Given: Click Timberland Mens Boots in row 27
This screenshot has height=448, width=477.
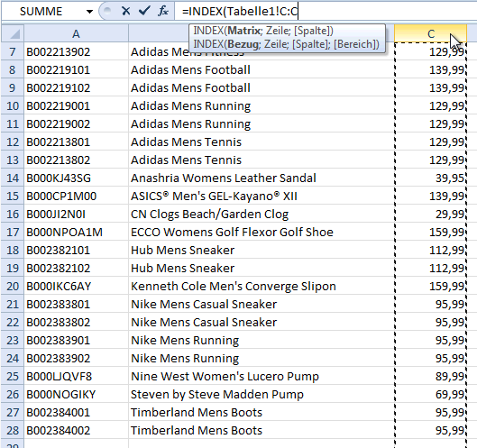Looking at the screenshot, I should pyautogui.click(x=261, y=413).
